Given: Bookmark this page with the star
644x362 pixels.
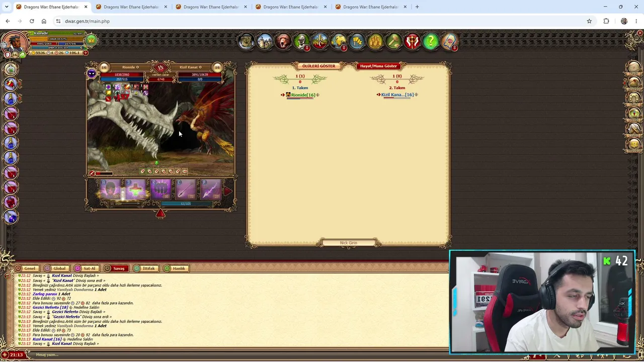Looking at the screenshot, I should coord(589,21).
